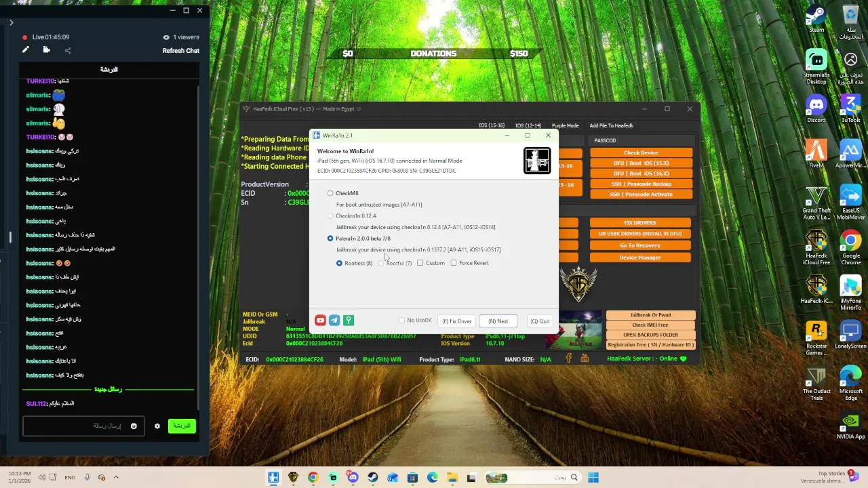Screen dimensions: 868x488
Task: Click the Jailbreak Or Pwnd button
Action: pos(650,315)
